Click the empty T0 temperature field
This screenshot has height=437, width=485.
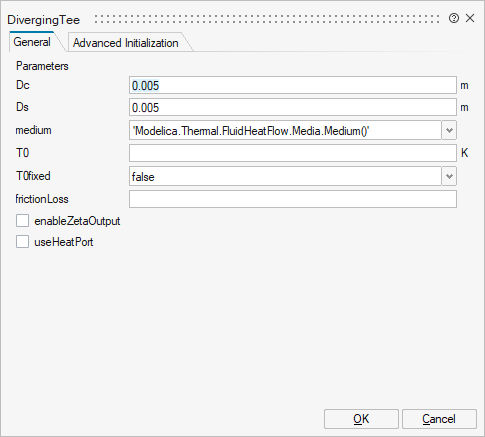[x=293, y=153]
